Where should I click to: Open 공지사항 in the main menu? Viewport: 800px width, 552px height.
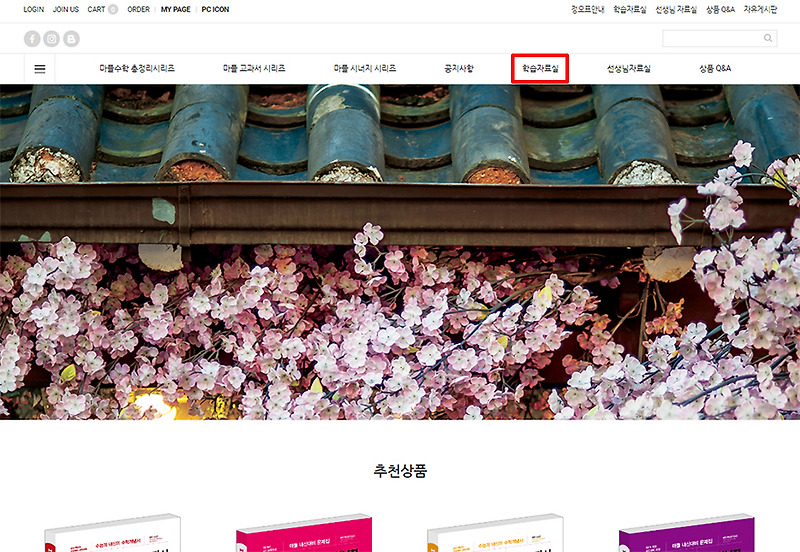(x=459, y=68)
